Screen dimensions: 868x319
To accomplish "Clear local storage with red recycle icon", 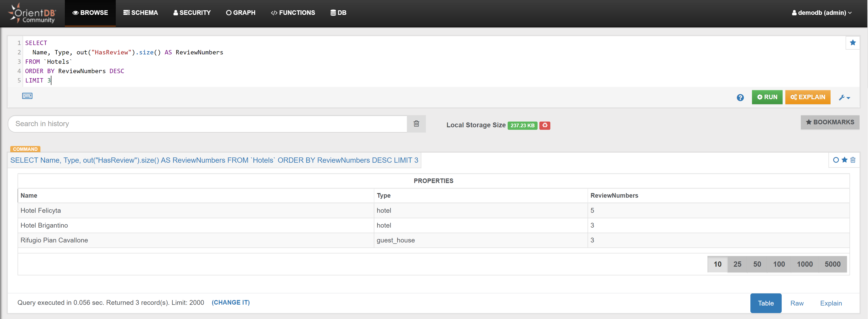I will coord(544,125).
